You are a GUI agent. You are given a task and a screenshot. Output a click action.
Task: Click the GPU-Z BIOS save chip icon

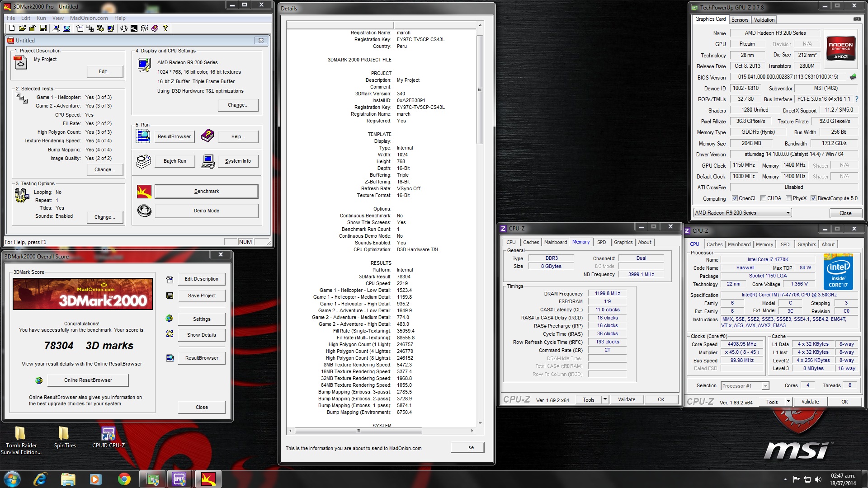[853, 77]
